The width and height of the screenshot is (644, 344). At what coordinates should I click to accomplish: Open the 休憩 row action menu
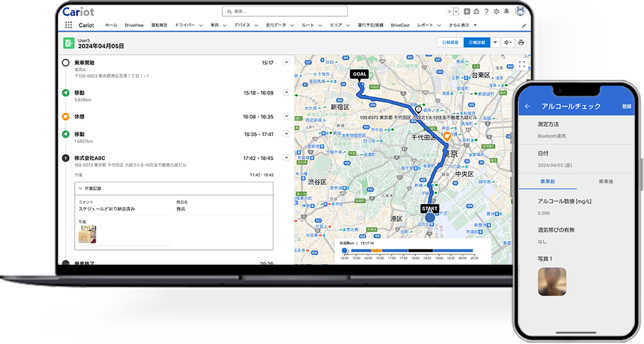pyautogui.click(x=287, y=117)
